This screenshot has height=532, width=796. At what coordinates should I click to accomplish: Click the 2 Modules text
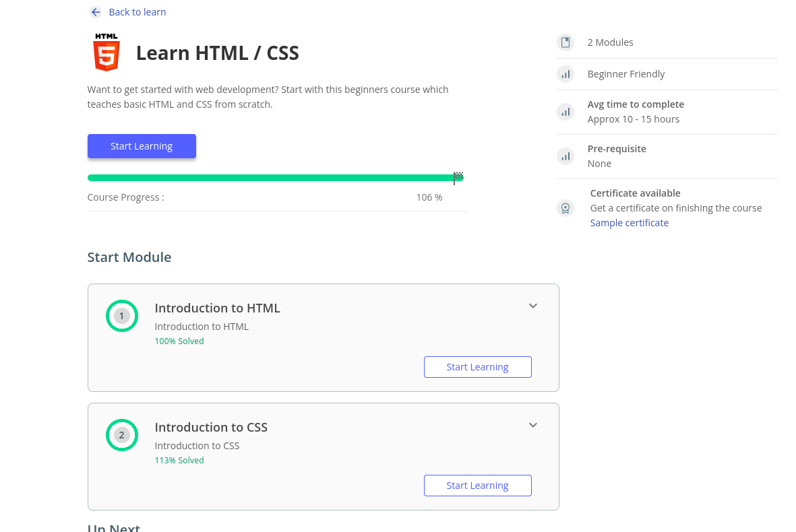[610, 42]
